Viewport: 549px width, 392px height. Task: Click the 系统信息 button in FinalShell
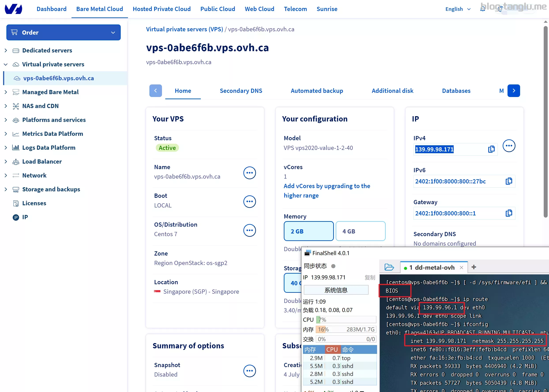[336, 290]
